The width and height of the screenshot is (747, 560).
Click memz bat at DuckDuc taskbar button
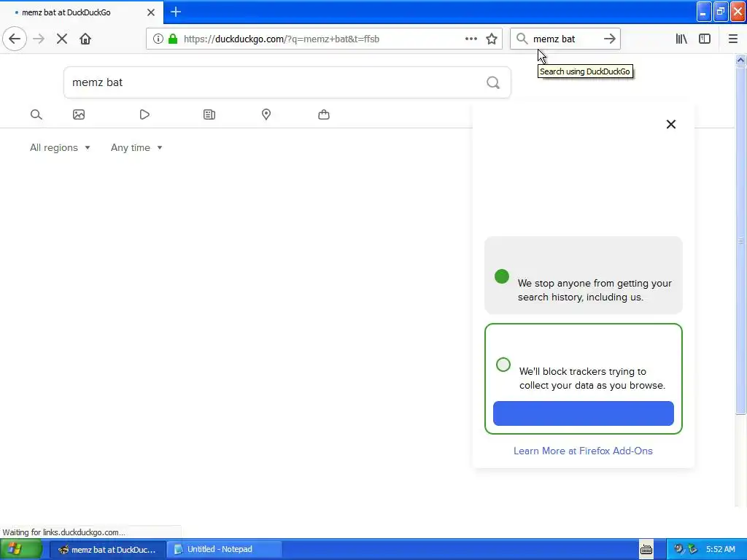(108, 550)
